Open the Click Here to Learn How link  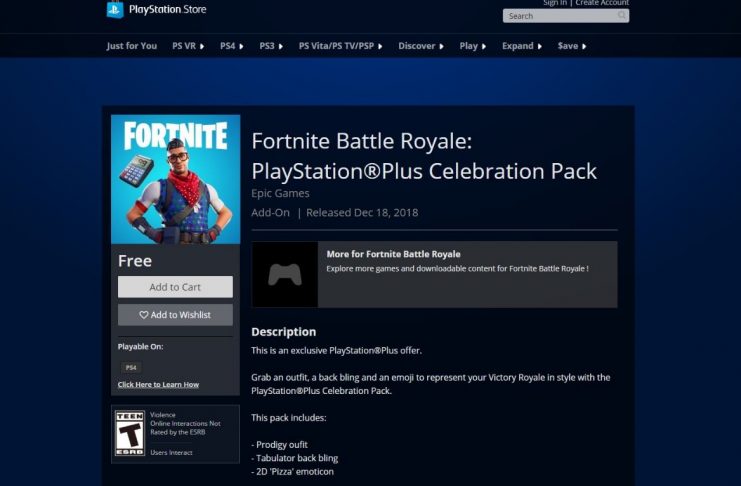pos(158,384)
